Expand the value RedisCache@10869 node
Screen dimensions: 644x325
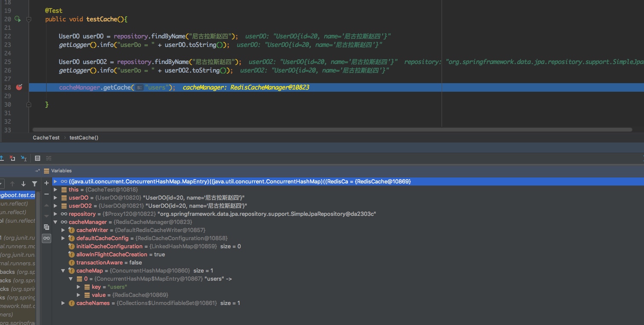(x=79, y=295)
